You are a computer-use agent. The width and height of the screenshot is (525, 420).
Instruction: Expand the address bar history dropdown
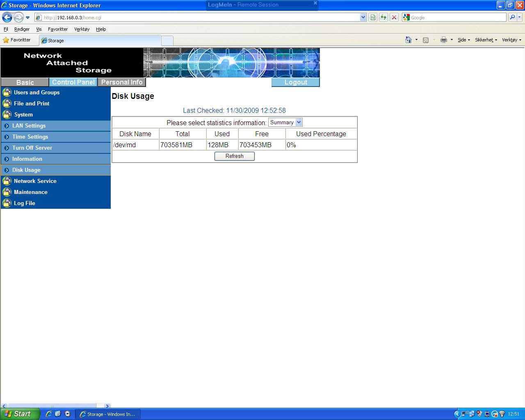[x=363, y=18]
